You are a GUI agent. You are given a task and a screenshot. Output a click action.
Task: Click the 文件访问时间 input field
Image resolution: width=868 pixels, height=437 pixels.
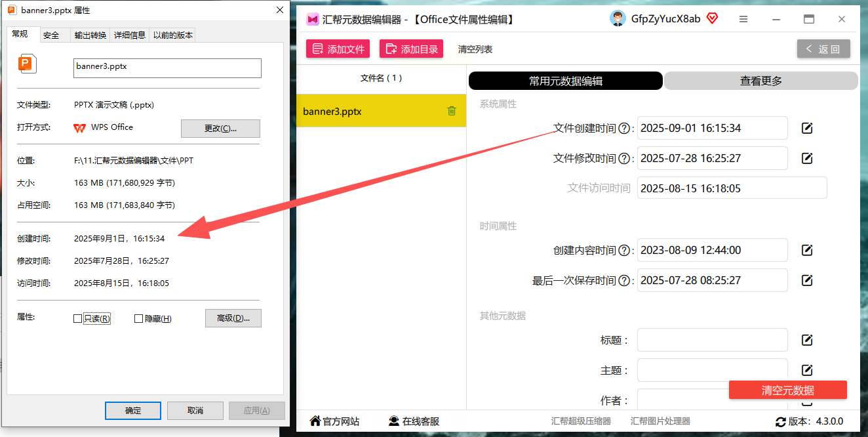point(732,188)
